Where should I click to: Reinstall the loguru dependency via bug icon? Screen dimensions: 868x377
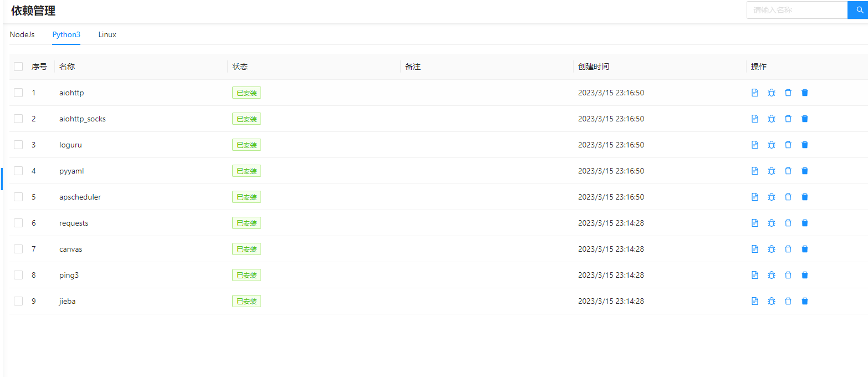coord(771,144)
